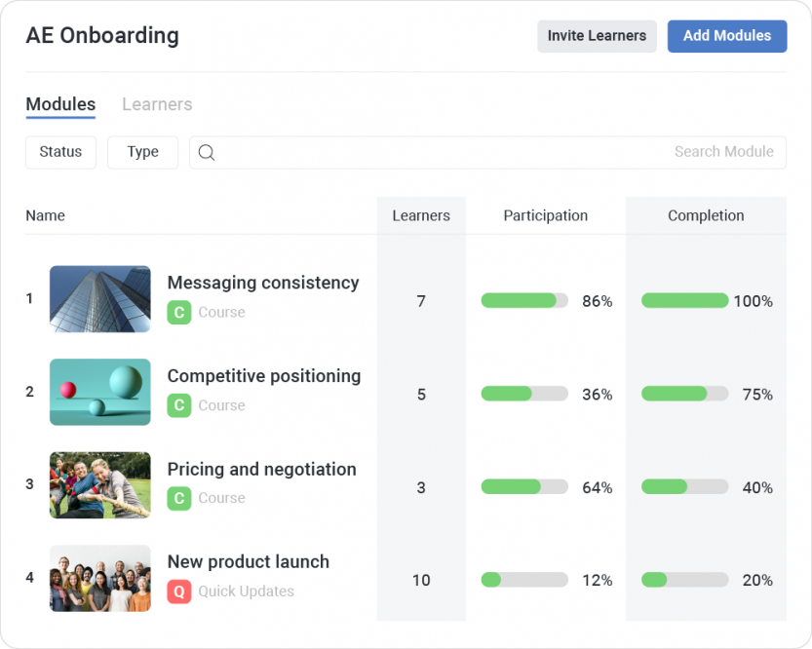Click the 20% completion progress bar
The width and height of the screenshot is (812, 649).
(x=684, y=580)
